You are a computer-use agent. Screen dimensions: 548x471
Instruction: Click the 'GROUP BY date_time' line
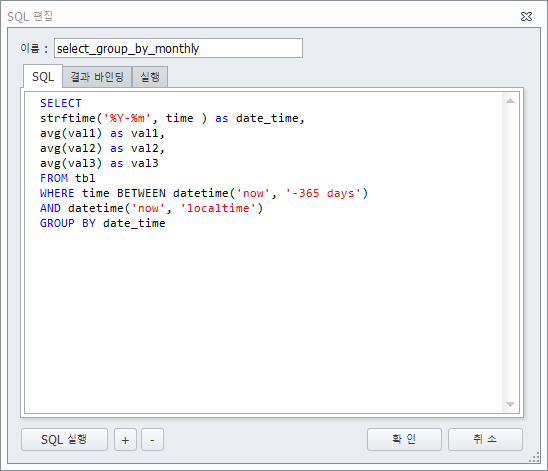tap(102, 223)
